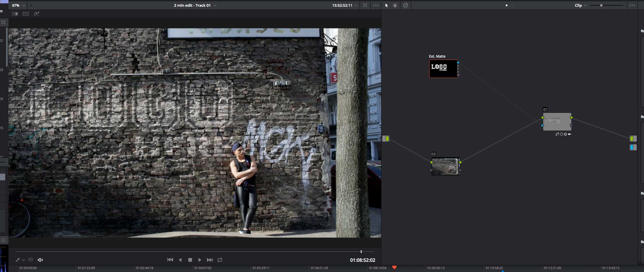This screenshot has width=644, height=272.
Task: Open the 67% viewer zoom dropdown
Action: click(18, 5)
